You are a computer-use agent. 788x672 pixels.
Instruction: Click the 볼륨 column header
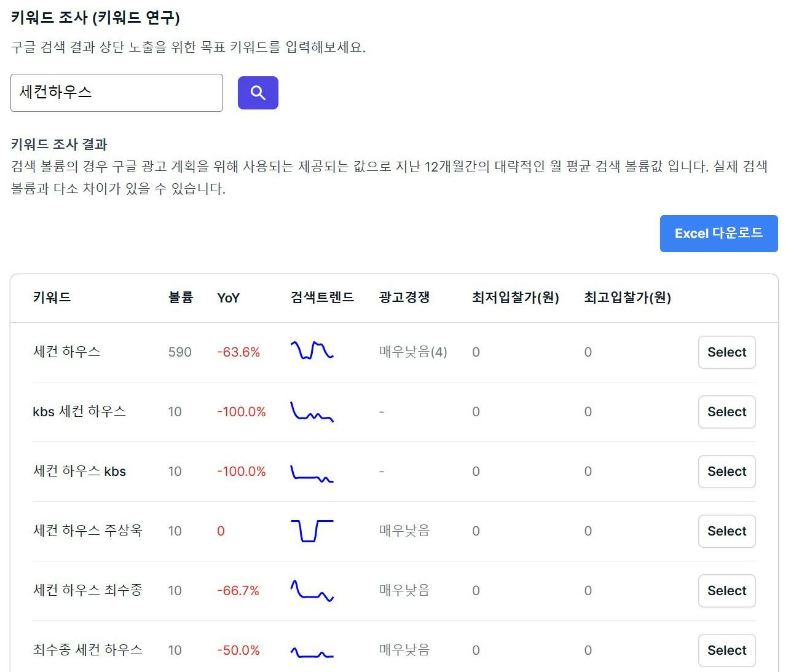tap(181, 298)
